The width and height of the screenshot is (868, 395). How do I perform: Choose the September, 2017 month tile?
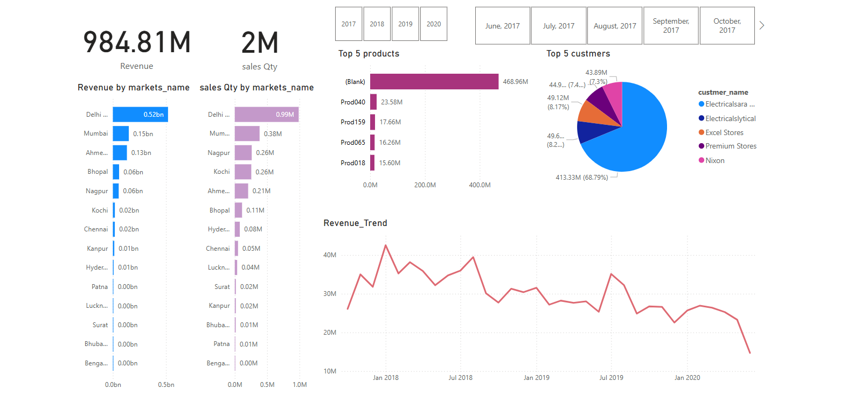click(x=671, y=26)
